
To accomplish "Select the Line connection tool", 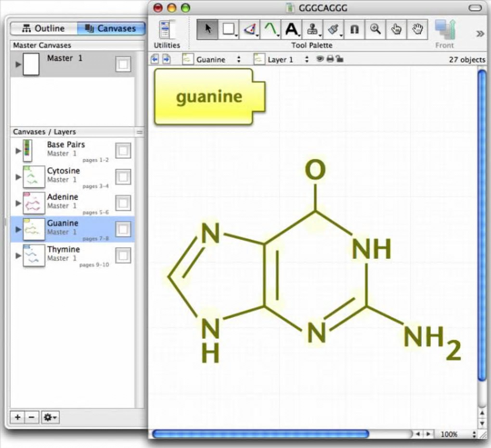I will point(249,29).
